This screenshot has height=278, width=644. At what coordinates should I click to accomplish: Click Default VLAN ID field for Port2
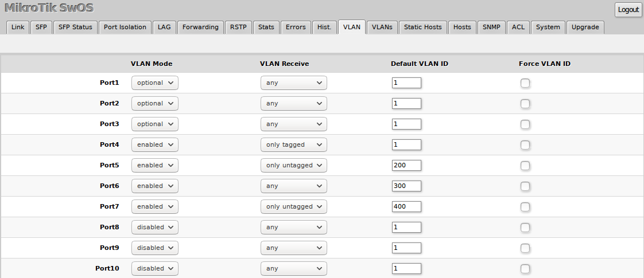pyautogui.click(x=406, y=104)
